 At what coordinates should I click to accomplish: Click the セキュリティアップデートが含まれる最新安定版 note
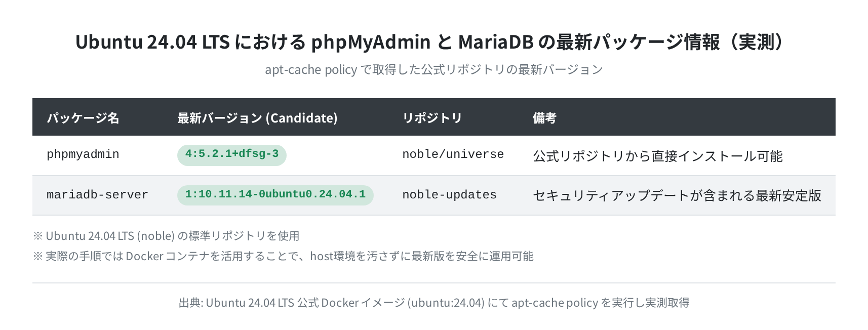pos(677,195)
